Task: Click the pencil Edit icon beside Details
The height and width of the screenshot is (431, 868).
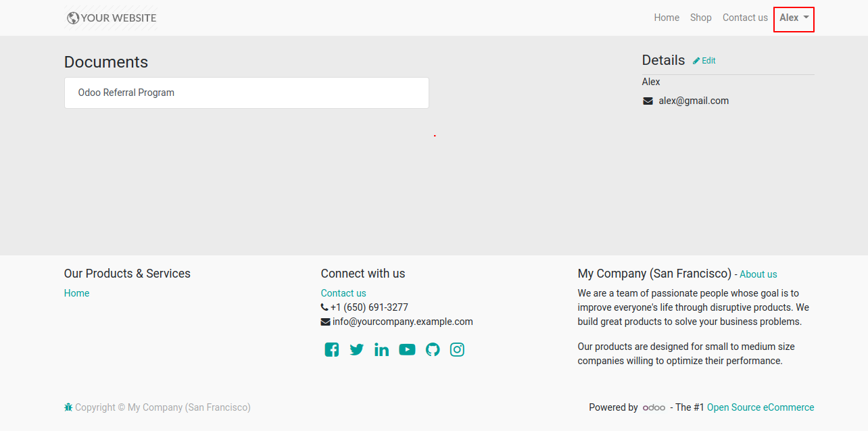Action: [x=696, y=61]
